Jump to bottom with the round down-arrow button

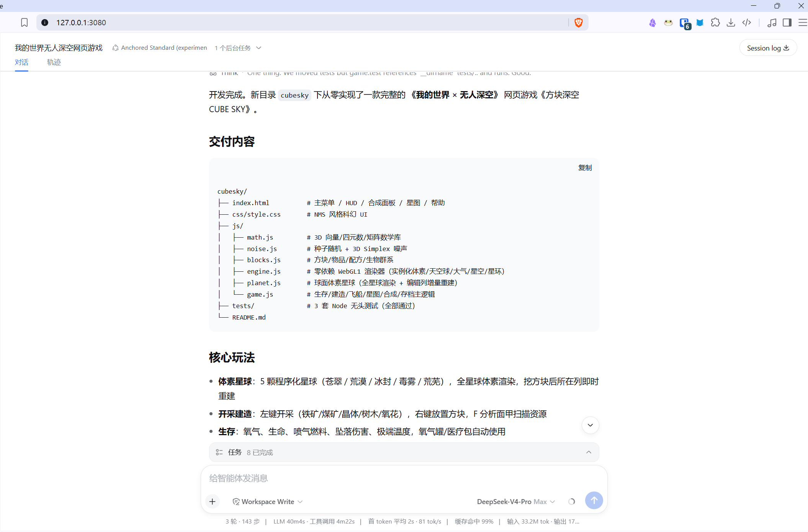click(x=590, y=425)
